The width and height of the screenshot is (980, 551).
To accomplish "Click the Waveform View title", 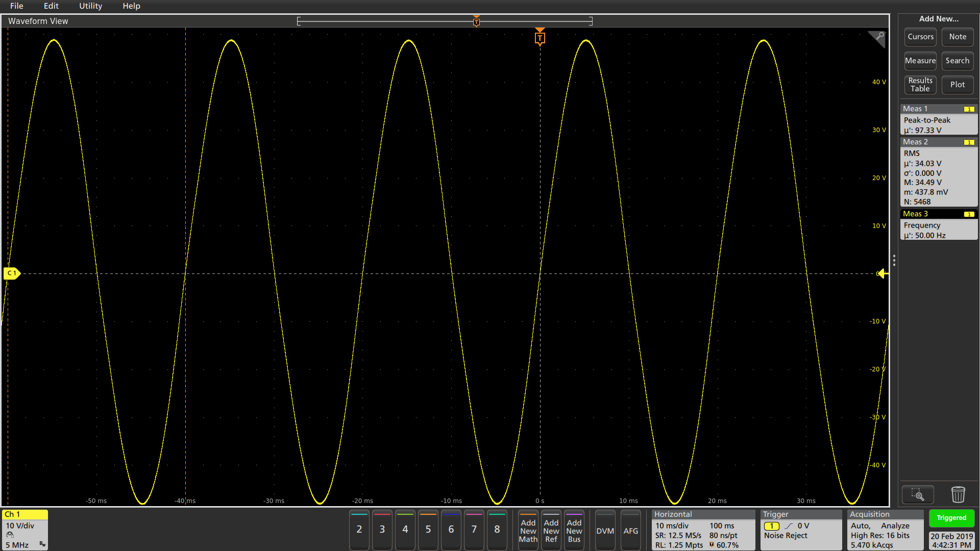I will point(38,21).
